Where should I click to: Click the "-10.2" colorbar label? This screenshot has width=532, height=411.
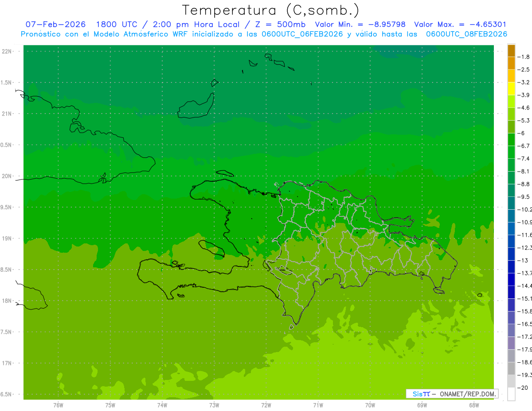tap(524, 209)
